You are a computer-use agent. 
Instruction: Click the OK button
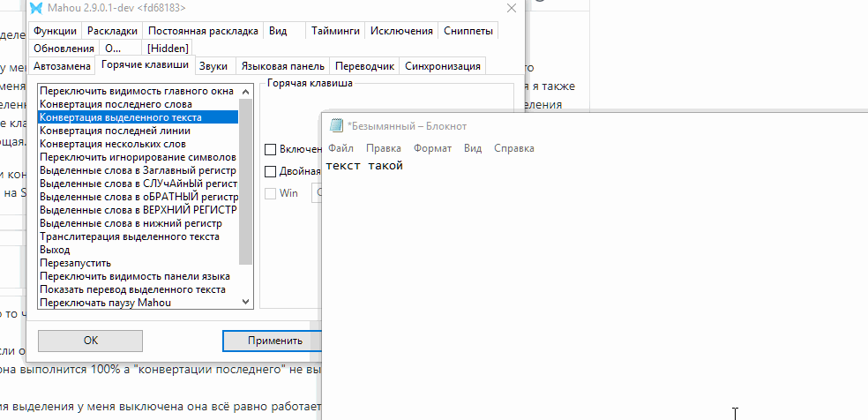click(90, 341)
